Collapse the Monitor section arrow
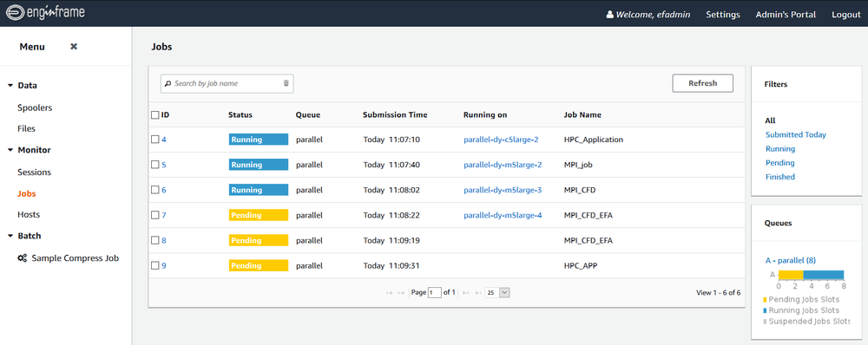The height and width of the screenshot is (345, 868). pos(10,150)
